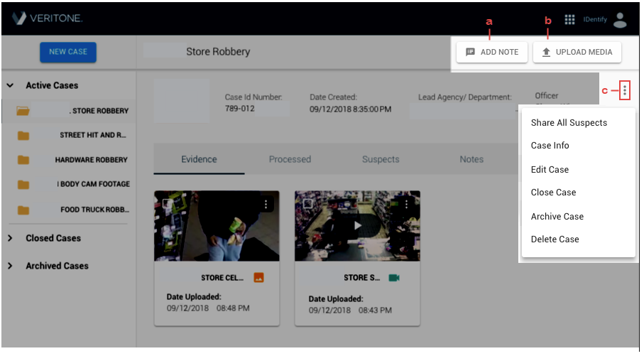This screenshot has width=644, height=356.
Task: Open three-dot menu on Store S... video card
Action: pyautogui.click(x=407, y=204)
